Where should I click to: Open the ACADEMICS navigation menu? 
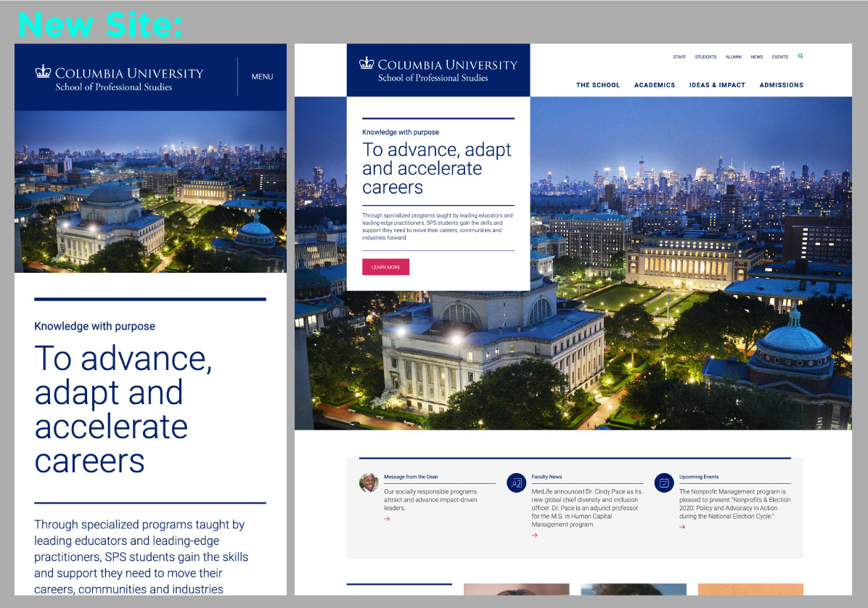(x=655, y=85)
